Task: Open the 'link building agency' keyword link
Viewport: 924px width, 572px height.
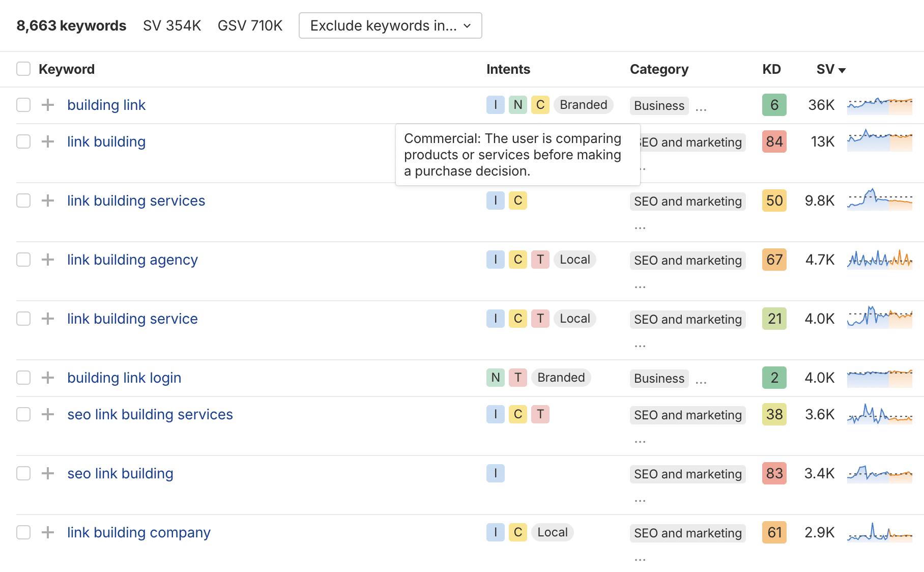Action: point(132,260)
